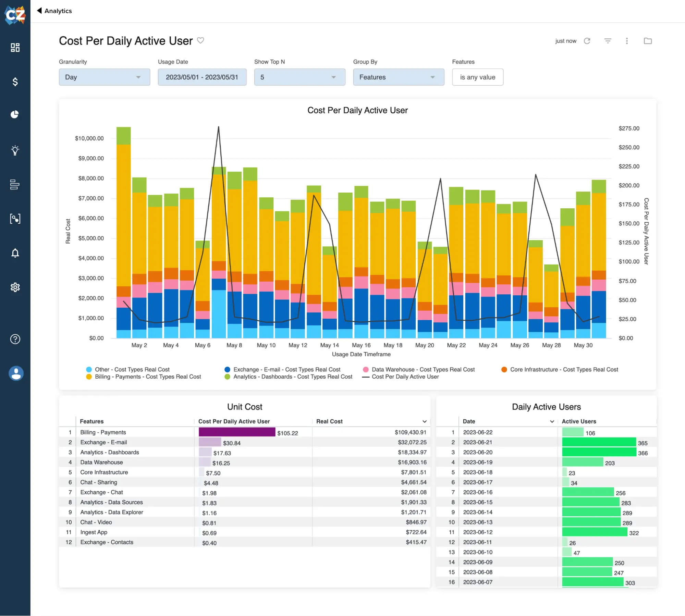Open the lightbulb insights icon
The image size is (685, 616).
15,150
